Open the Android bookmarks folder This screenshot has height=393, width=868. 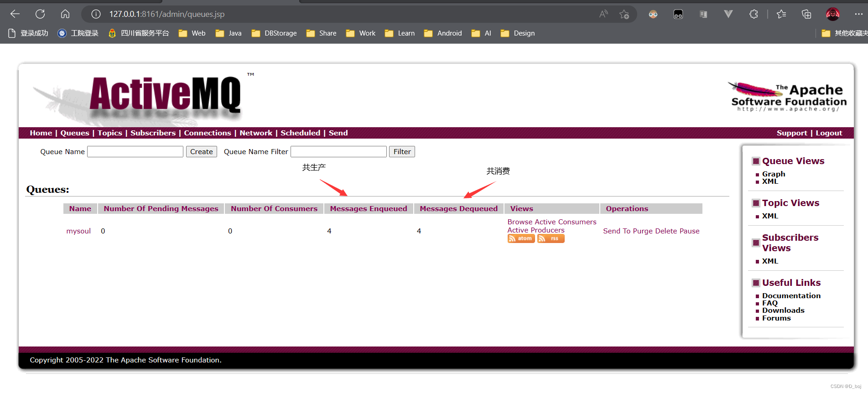[443, 33]
